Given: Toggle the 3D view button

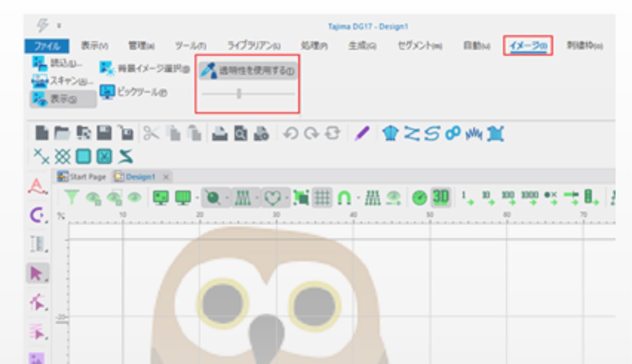Looking at the screenshot, I should 441,197.
